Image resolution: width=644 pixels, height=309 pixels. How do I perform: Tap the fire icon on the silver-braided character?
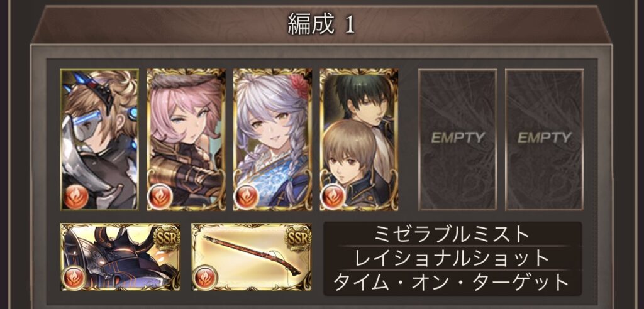[x=247, y=196]
